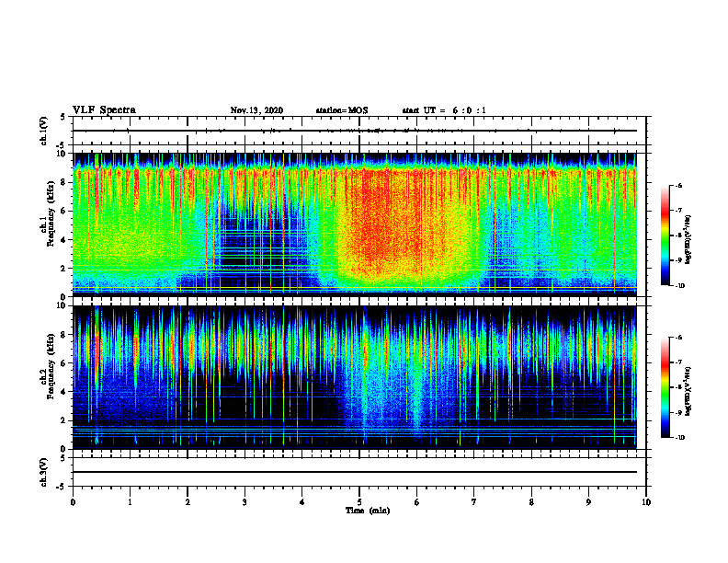Click time axis tick label "6"
The height and width of the screenshot is (563, 728).
417,502
